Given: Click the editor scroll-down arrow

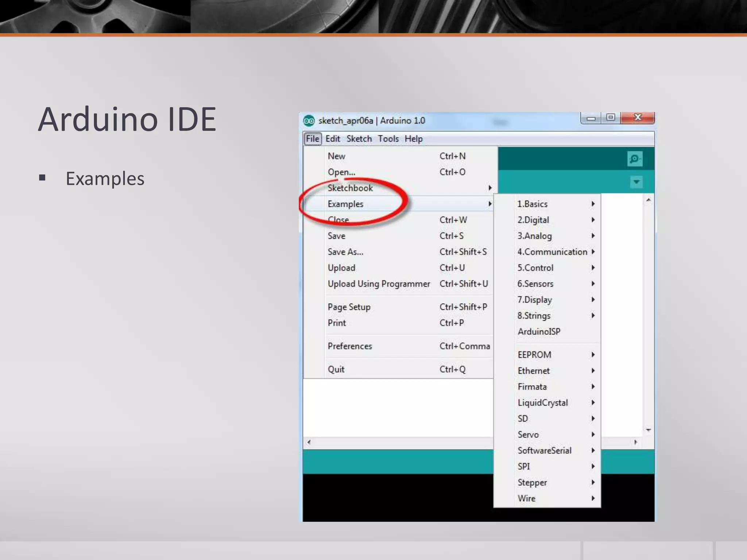Looking at the screenshot, I should tap(648, 430).
